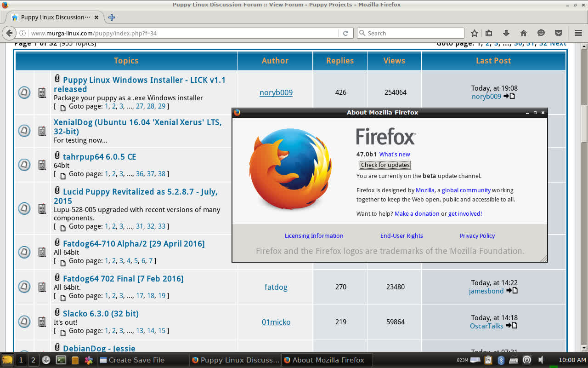Click the Author column header
This screenshot has width=588, height=368.
tap(275, 61)
